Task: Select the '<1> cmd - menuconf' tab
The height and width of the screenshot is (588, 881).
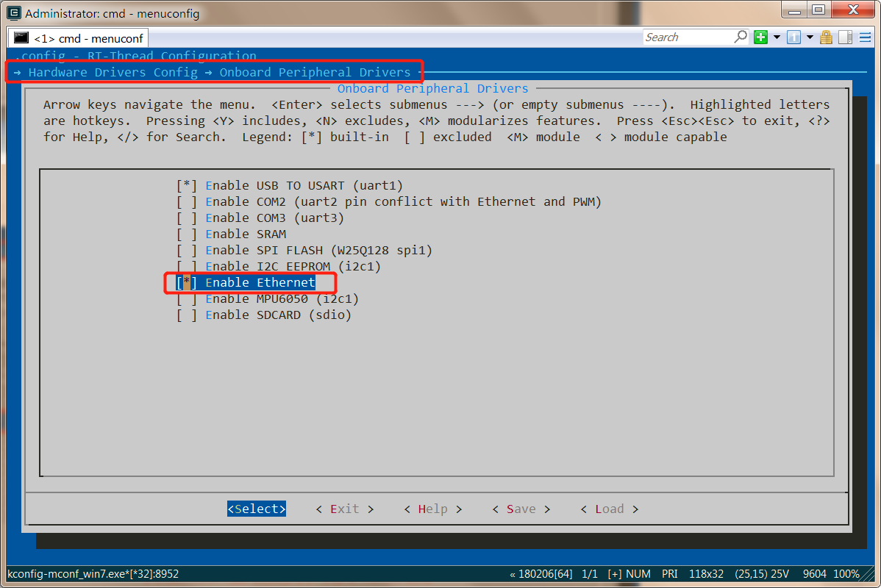Action: click(x=78, y=38)
